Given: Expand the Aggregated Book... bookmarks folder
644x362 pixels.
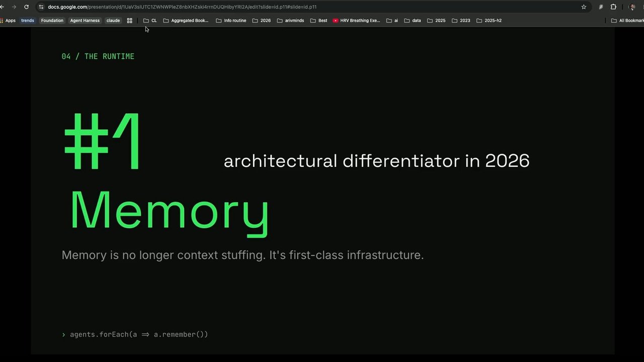Looking at the screenshot, I should [x=186, y=21].
